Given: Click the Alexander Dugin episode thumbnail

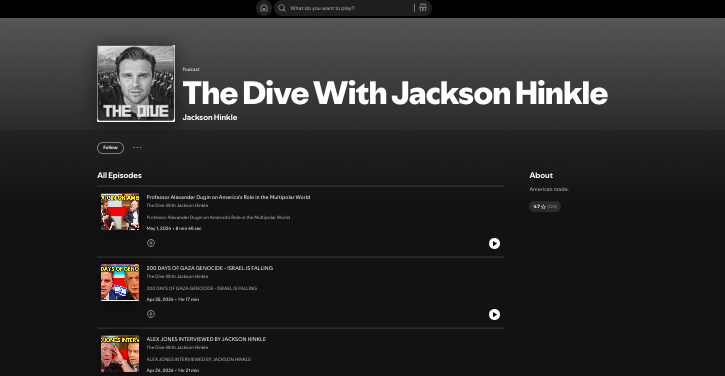Looking at the screenshot, I should point(120,212).
